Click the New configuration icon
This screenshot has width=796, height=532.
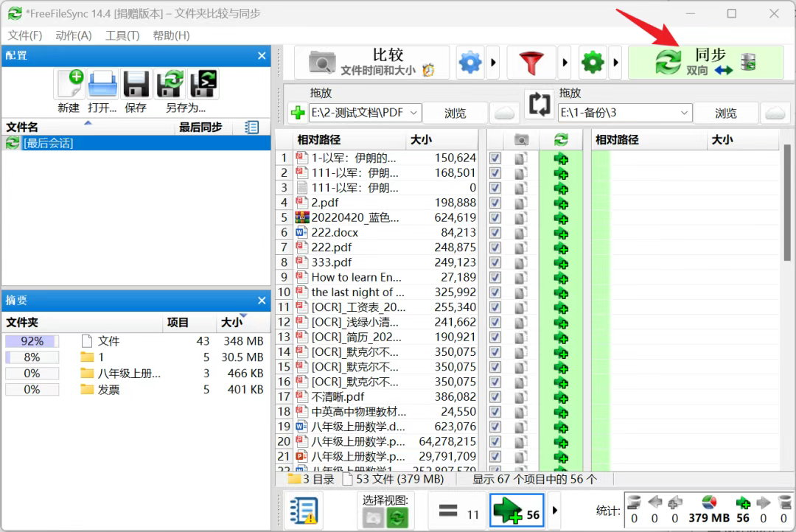click(69, 84)
